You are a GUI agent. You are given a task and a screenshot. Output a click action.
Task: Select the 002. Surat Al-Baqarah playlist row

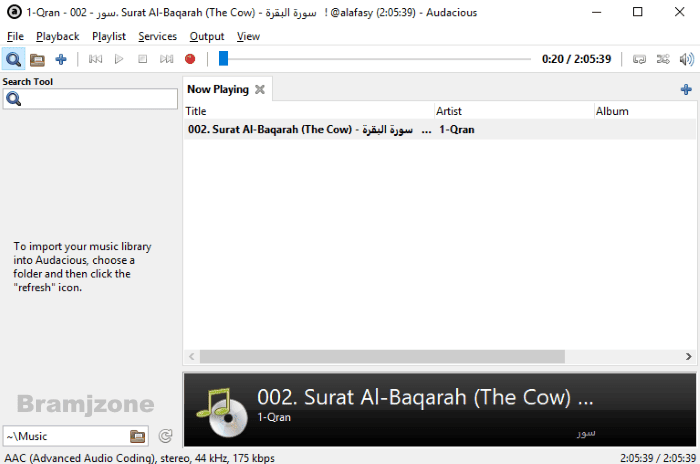(x=440, y=130)
